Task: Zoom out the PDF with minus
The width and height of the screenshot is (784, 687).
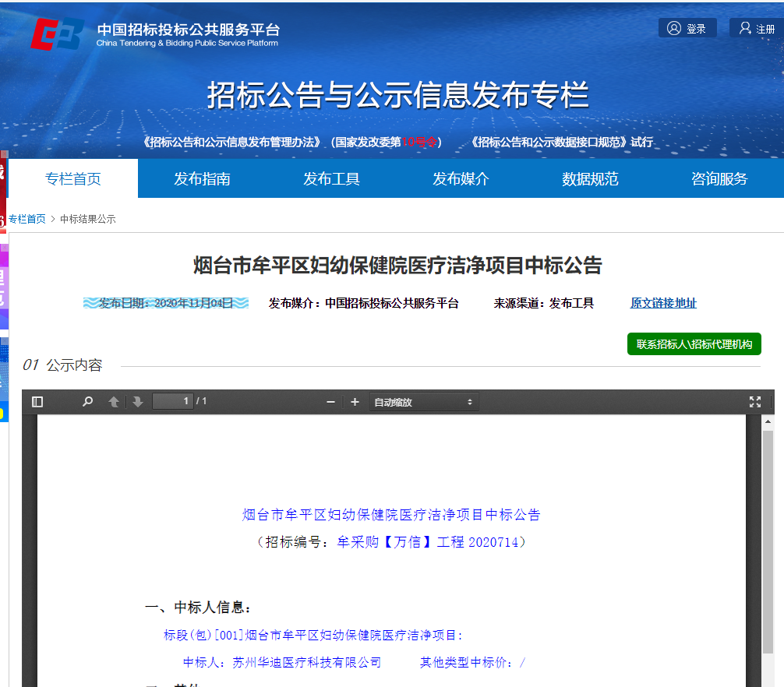Action: click(330, 402)
